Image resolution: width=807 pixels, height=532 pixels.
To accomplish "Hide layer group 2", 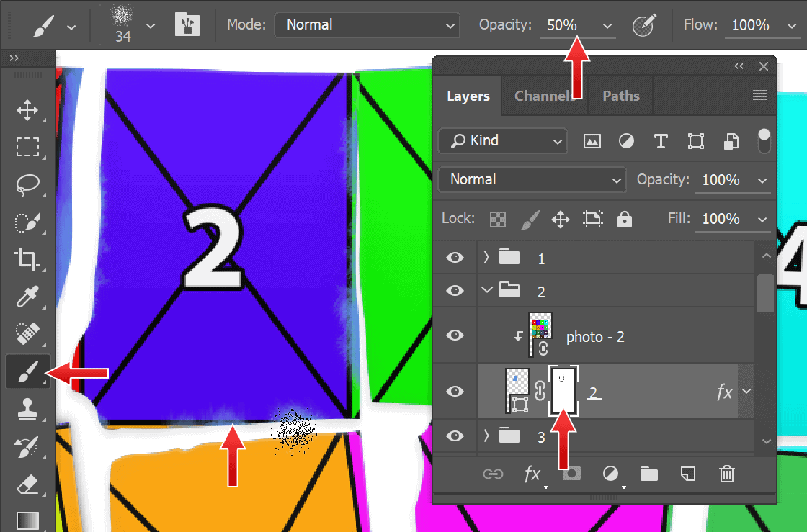I will click(x=455, y=290).
